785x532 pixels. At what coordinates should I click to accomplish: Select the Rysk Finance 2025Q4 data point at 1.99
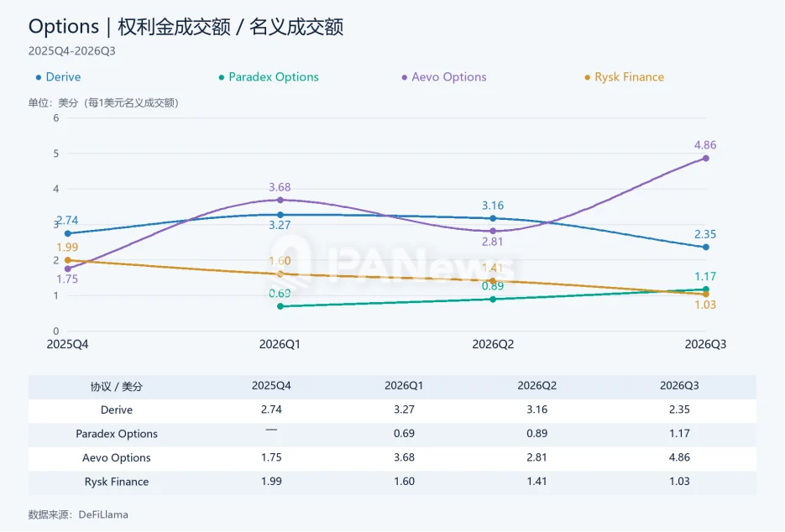click(68, 260)
